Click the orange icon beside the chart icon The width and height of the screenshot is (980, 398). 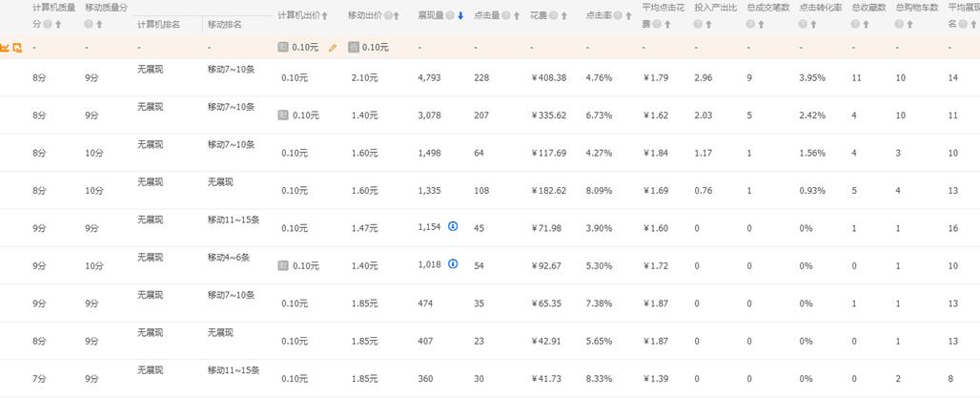(x=17, y=47)
